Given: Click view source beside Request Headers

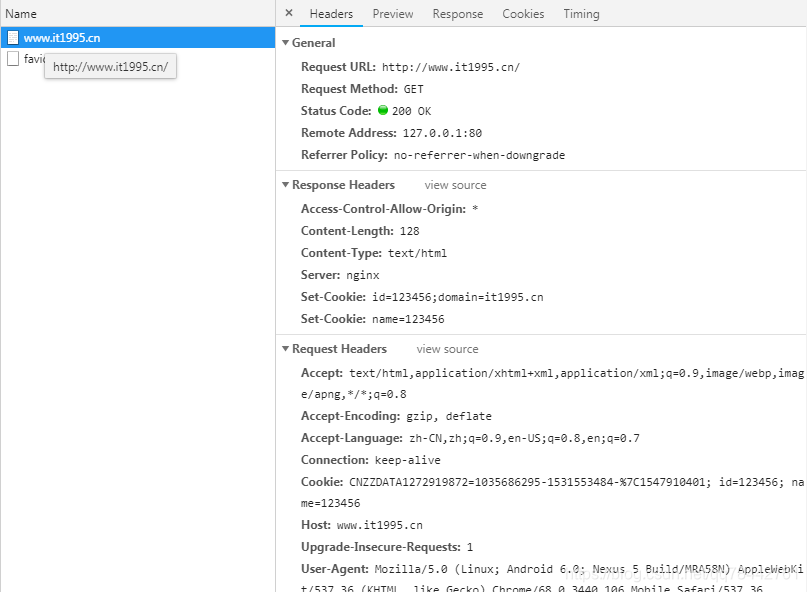Looking at the screenshot, I should (447, 349).
